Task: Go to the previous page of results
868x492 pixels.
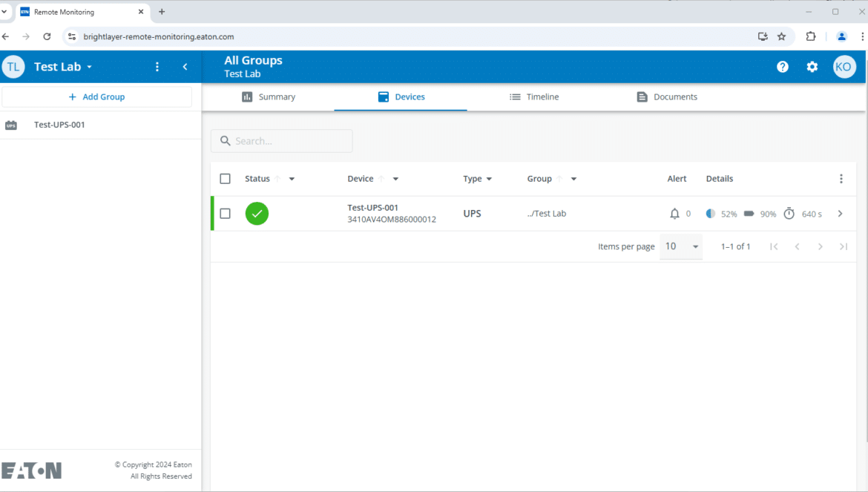Action: pos(797,247)
